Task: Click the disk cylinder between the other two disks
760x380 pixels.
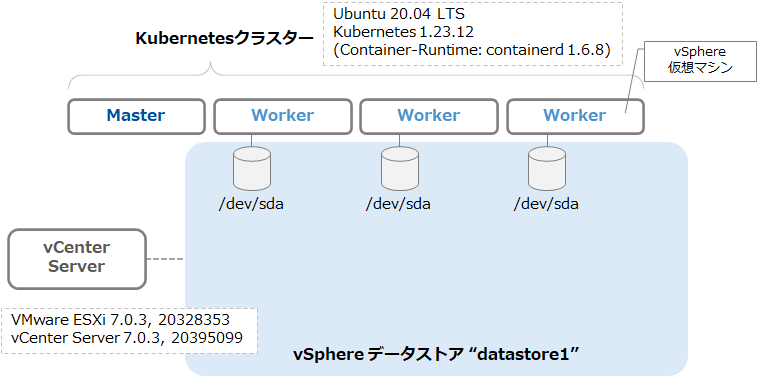Action: tap(400, 169)
